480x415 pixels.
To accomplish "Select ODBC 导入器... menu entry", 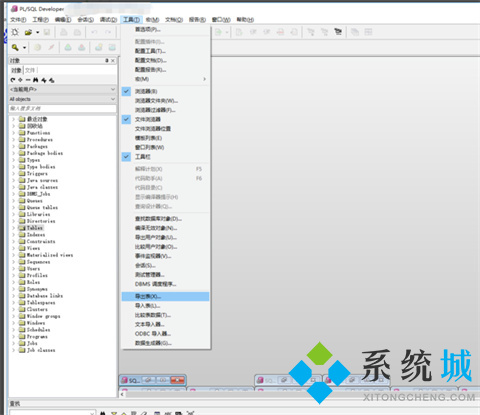I will click(x=165, y=334).
